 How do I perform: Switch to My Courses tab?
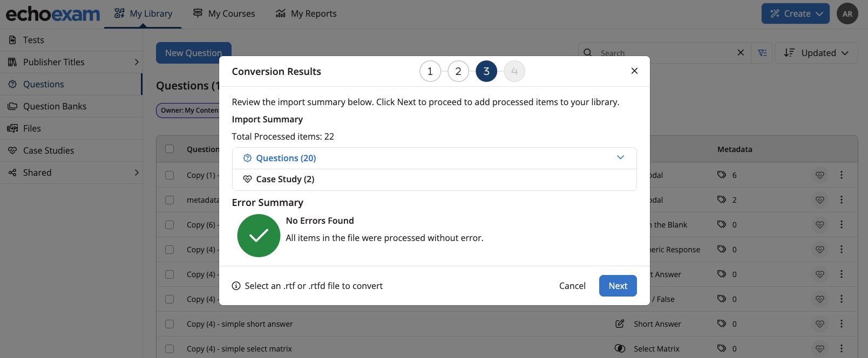(224, 13)
